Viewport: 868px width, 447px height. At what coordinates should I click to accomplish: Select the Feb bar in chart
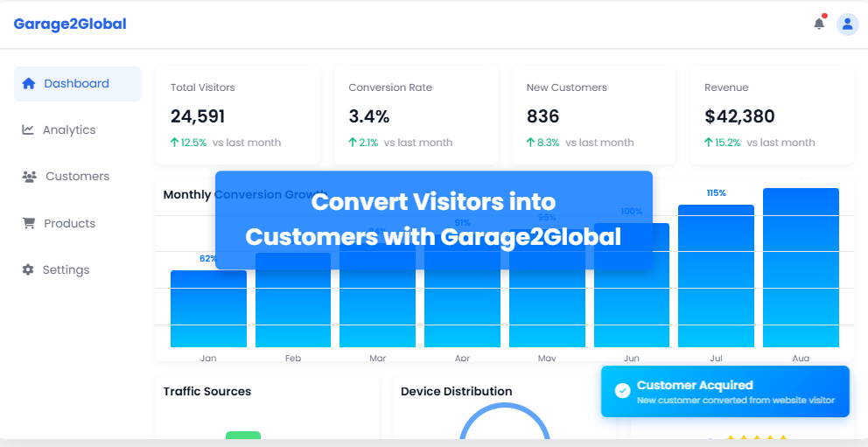[293, 300]
